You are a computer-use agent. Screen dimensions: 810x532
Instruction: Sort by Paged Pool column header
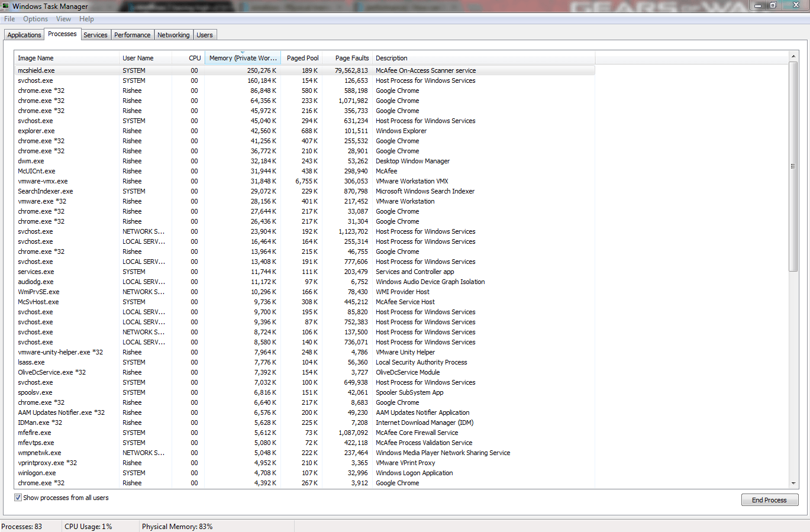click(302, 58)
